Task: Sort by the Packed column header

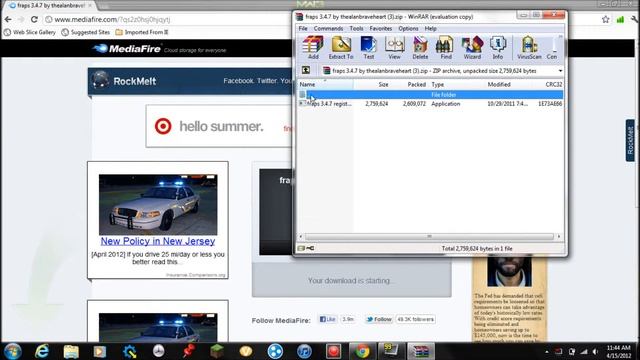Action: tap(409, 84)
